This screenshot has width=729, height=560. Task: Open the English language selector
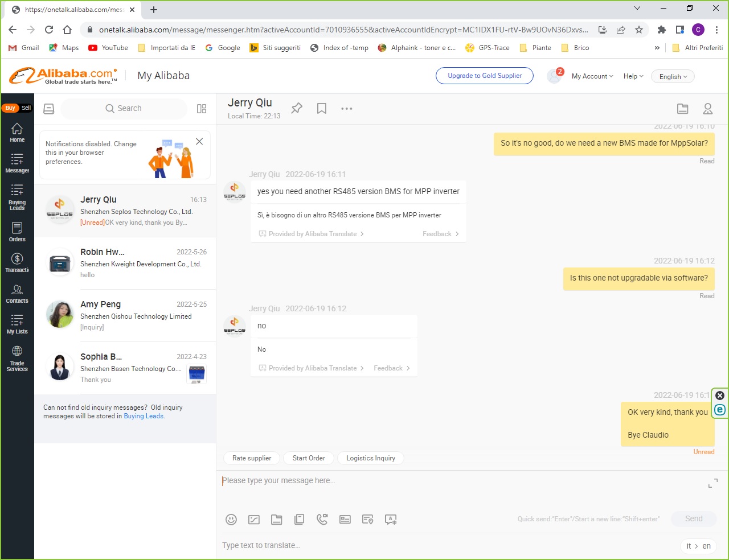(673, 76)
